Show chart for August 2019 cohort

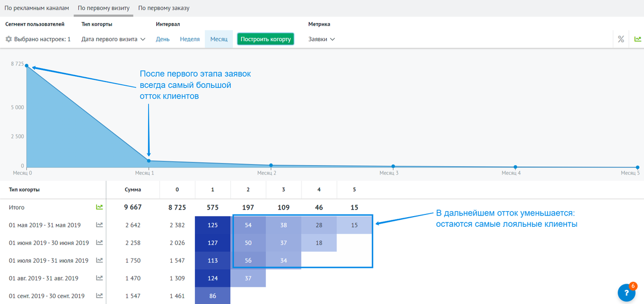[x=99, y=278]
